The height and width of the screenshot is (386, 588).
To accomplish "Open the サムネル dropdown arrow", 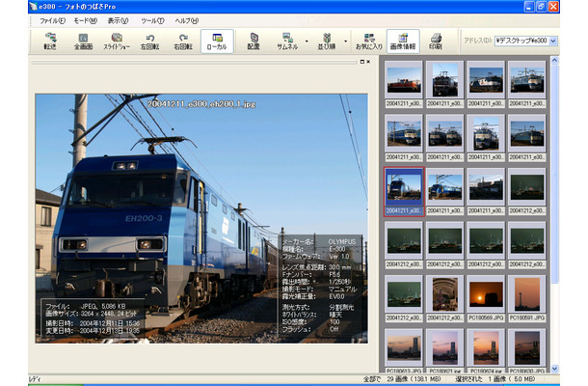I will point(307,41).
